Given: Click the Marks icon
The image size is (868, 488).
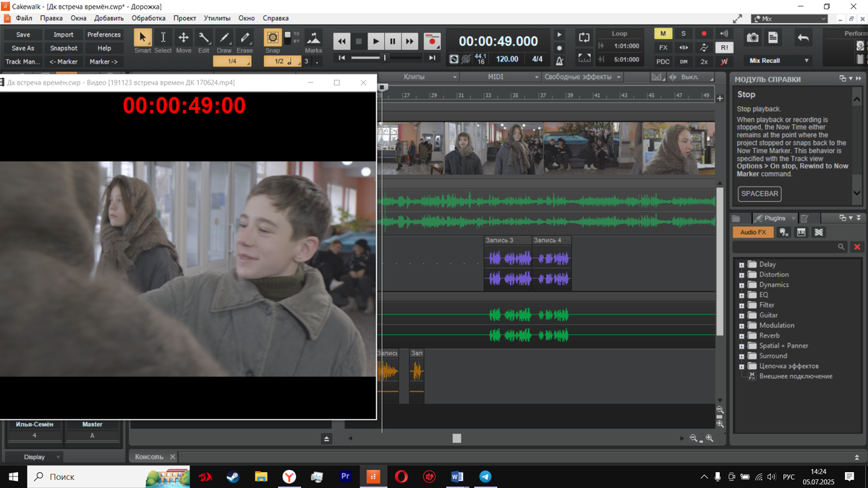Looking at the screenshot, I should pyautogui.click(x=313, y=38).
